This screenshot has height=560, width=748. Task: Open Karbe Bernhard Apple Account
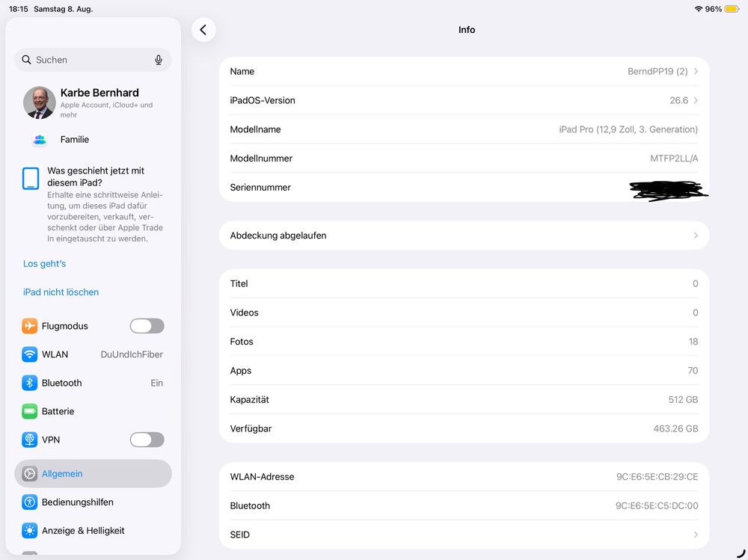click(93, 102)
